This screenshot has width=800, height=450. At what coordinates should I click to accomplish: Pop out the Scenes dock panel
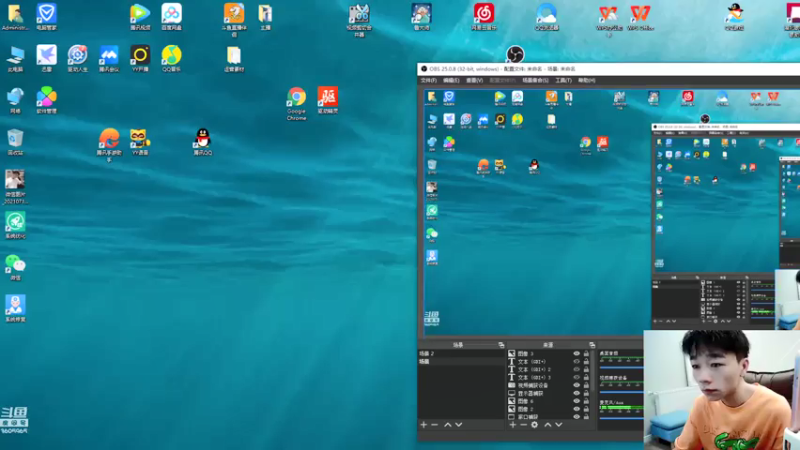coord(501,345)
